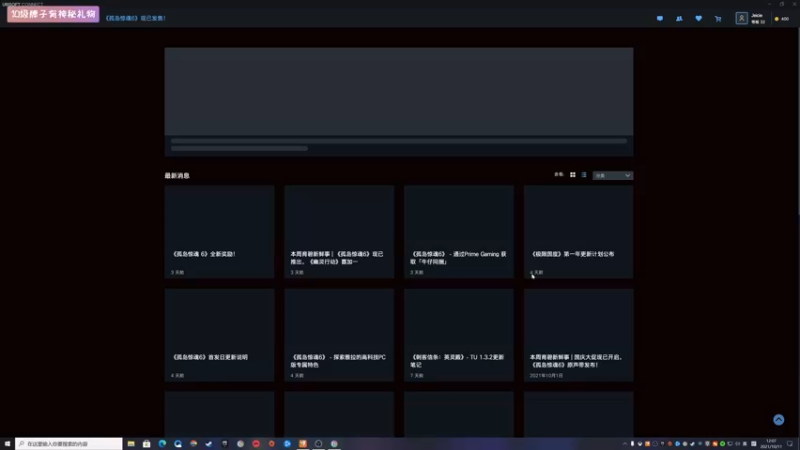Show hidden system tray icons
800x450 pixels.
(624, 444)
